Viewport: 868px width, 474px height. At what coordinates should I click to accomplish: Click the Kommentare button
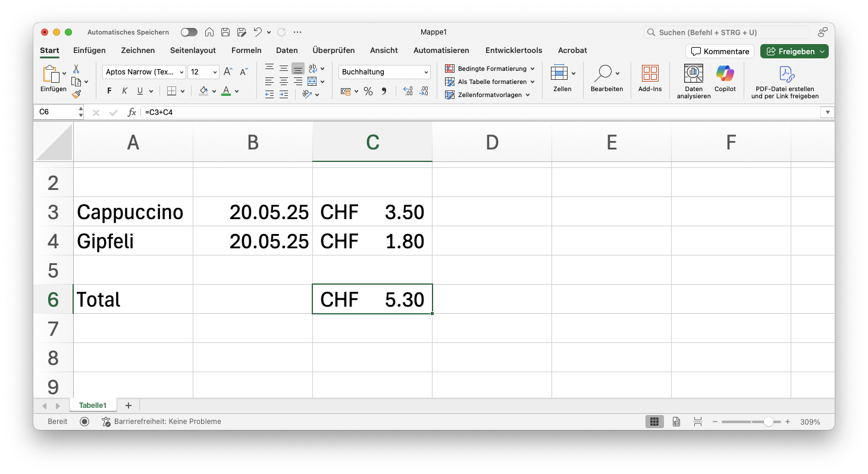(719, 51)
